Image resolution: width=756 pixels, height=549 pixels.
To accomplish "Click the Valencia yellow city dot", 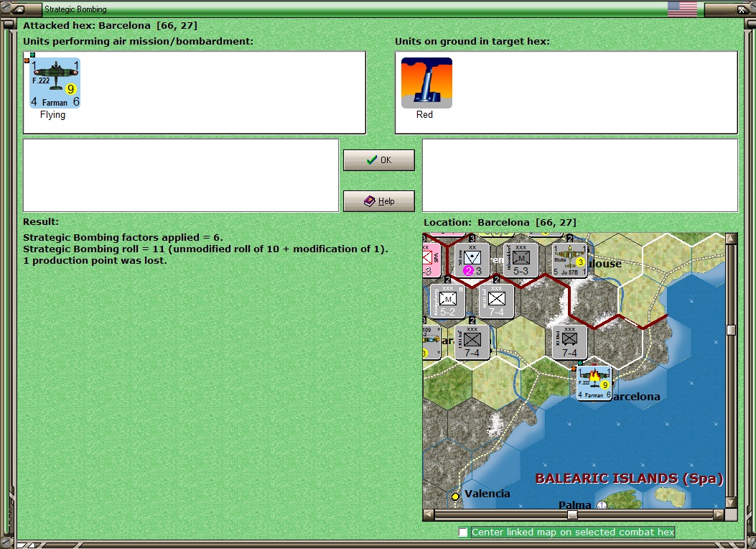I will (455, 496).
